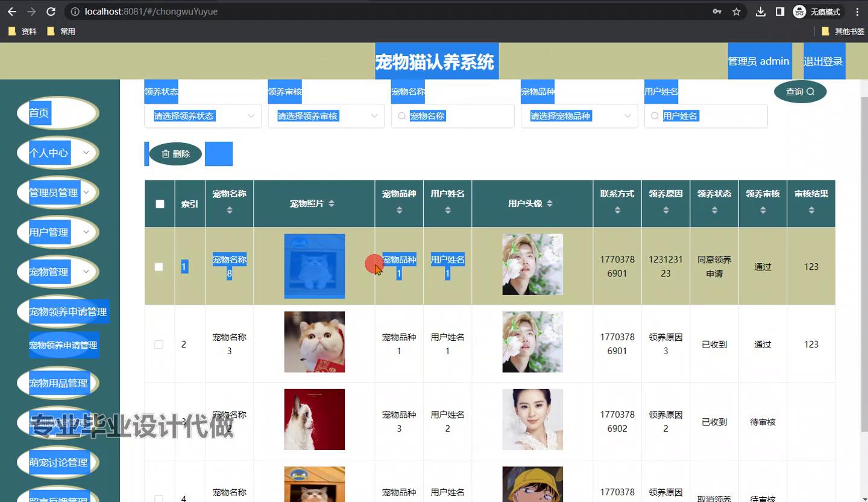Image resolution: width=868 pixels, height=502 pixels.
Task: Open 请选择领养审核 dropdown
Action: 326,116
